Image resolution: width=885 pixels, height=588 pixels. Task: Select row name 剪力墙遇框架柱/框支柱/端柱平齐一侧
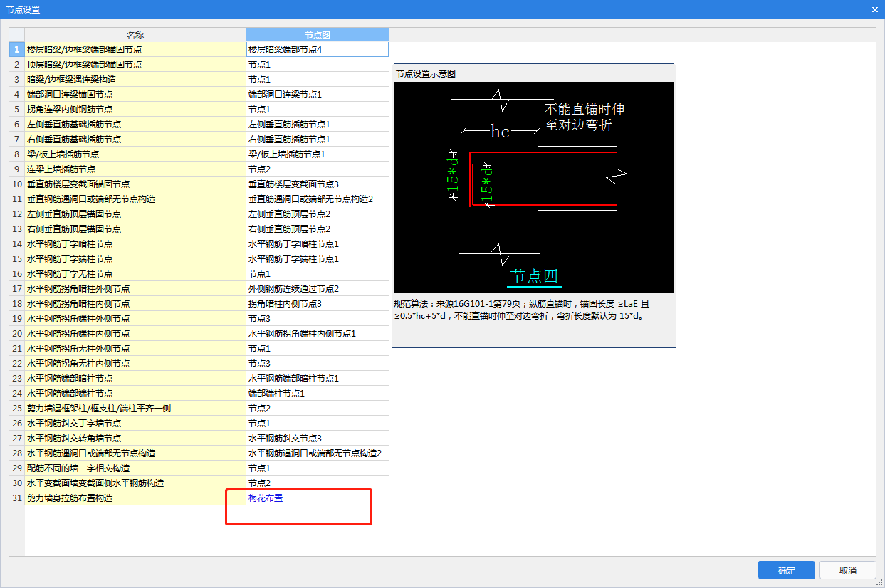pyautogui.click(x=135, y=409)
